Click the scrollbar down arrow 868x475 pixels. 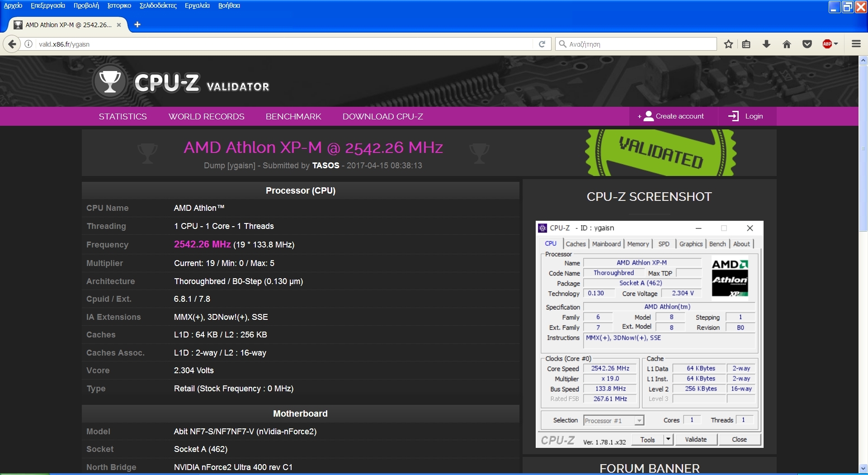863,469
